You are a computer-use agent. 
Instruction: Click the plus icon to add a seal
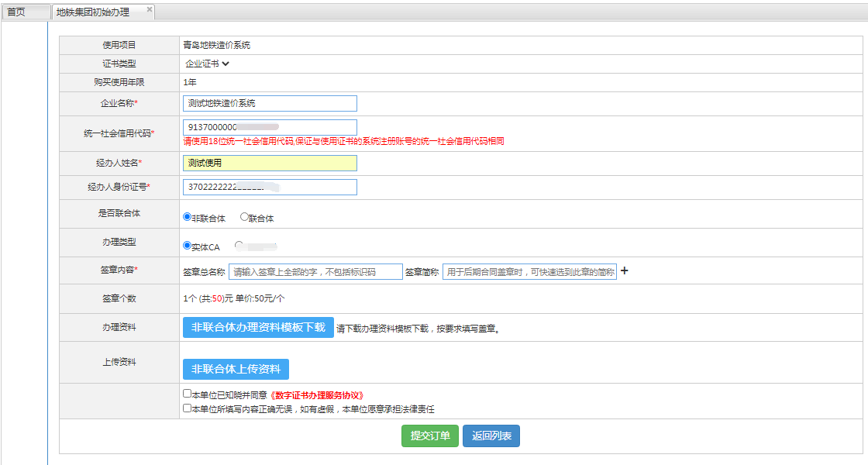point(625,271)
